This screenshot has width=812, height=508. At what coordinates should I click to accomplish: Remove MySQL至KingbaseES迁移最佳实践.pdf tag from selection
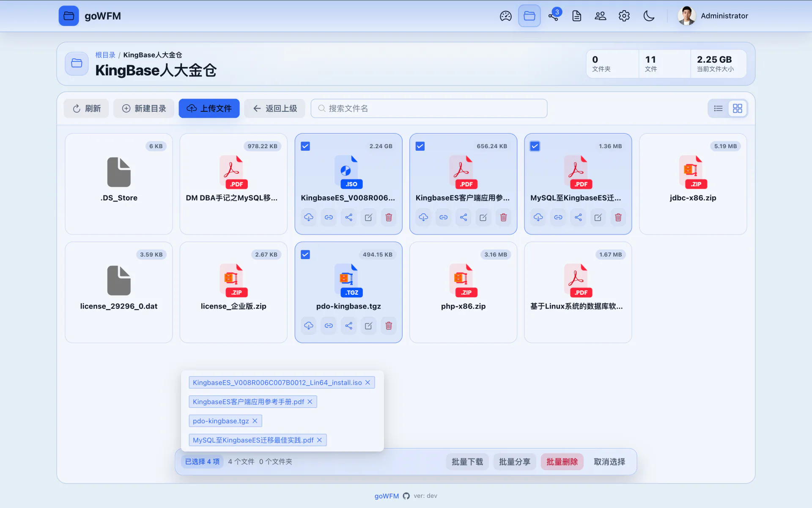(319, 440)
